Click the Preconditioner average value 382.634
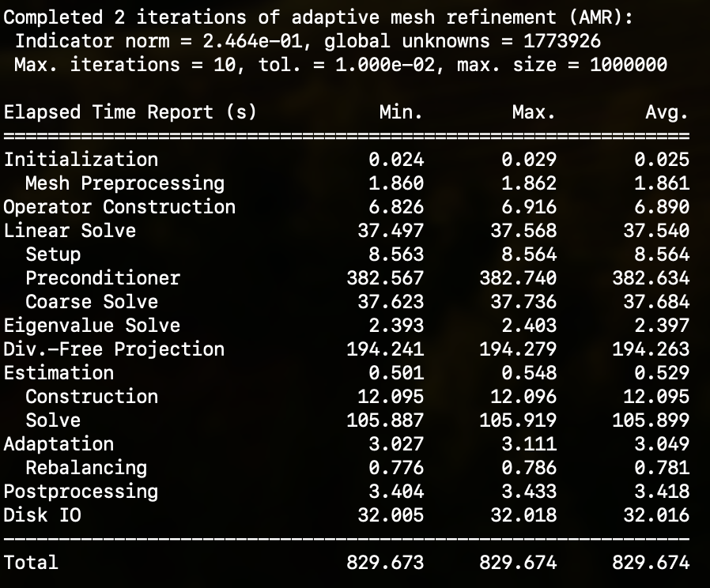Screen dimensions: 710x588 coord(651,278)
